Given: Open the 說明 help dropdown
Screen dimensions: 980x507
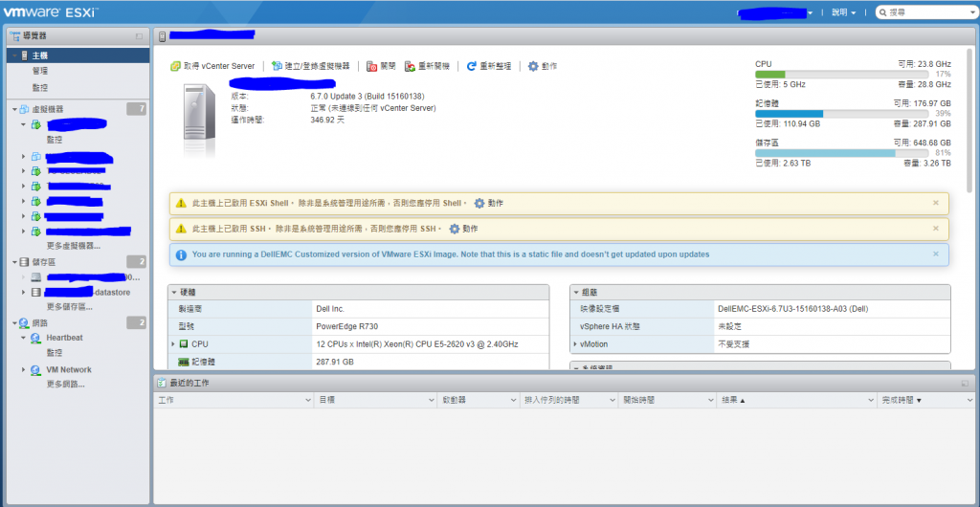Looking at the screenshot, I should (x=844, y=12).
